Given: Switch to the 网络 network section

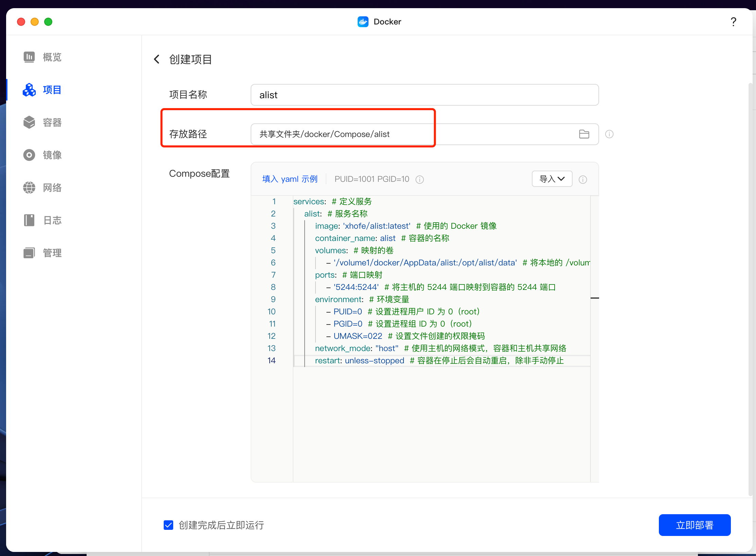Looking at the screenshot, I should [x=42, y=188].
